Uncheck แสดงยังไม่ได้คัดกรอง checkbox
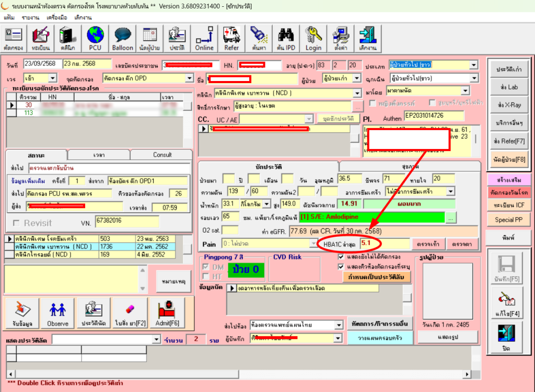 tap(342, 257)
